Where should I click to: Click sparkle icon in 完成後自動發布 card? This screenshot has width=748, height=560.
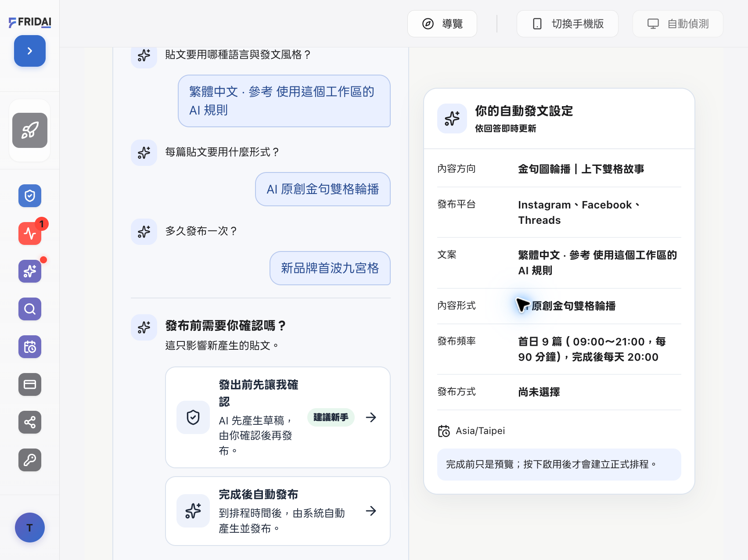point(193,511)
